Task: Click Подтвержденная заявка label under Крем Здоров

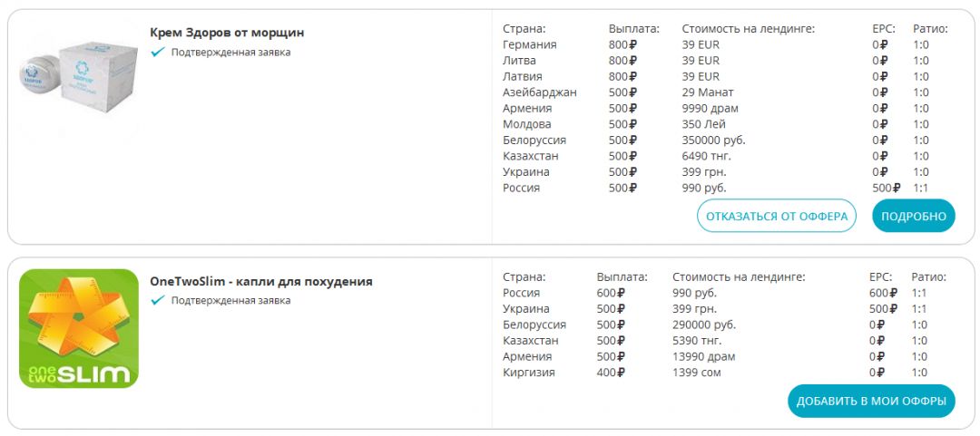Action: point(230,53)
